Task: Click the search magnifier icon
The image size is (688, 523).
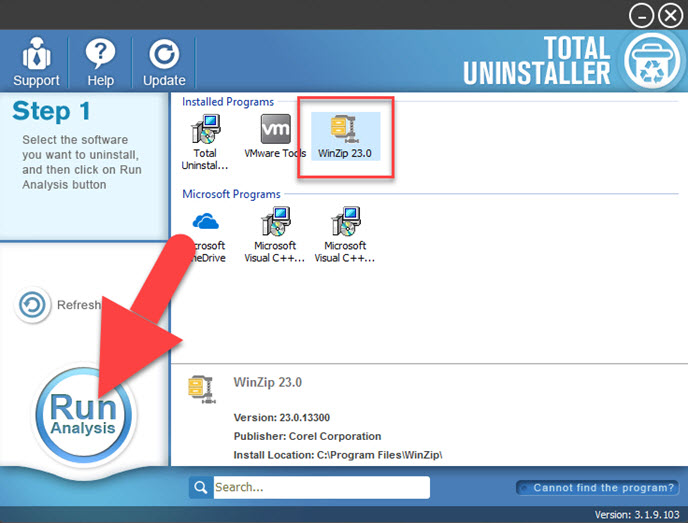Action: coord(201,487)
